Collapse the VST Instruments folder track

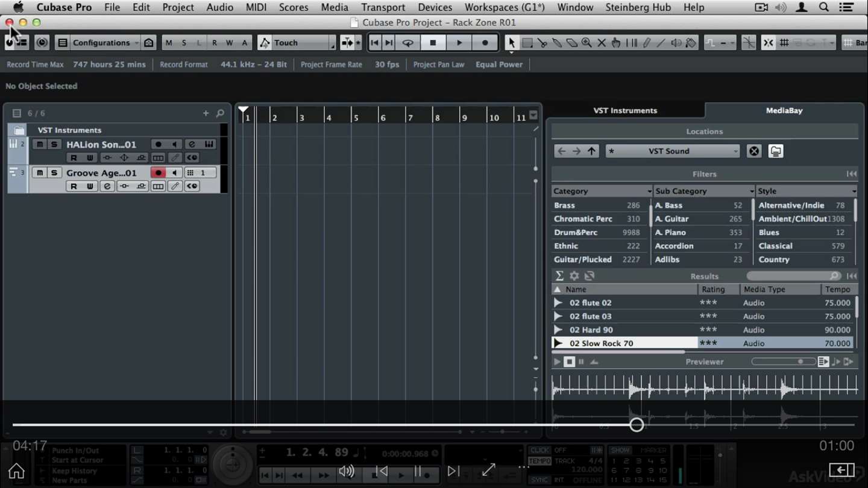(x=19, y=130)
